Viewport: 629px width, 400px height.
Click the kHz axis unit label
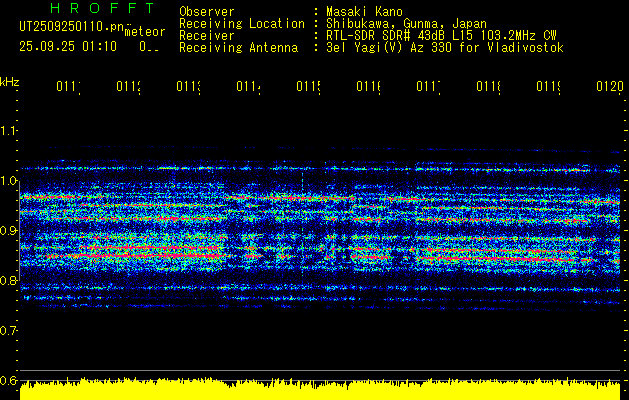point(9,82)
